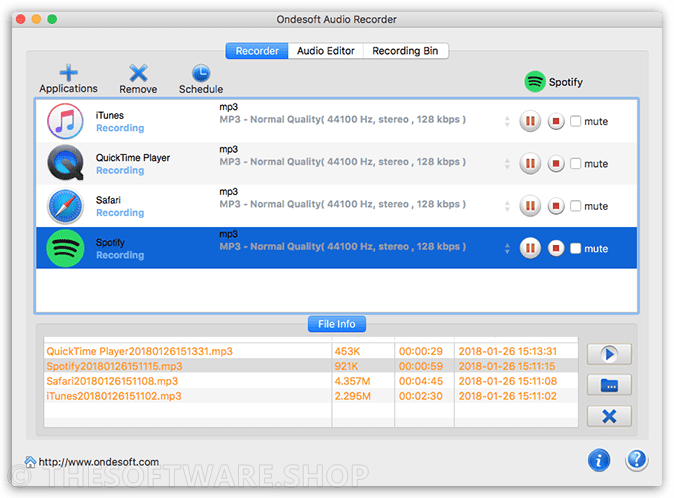Click the 2018-01-26 15:11:02 date cell
The width and height of the screenshot is (674, 498).
pos(508,396)
